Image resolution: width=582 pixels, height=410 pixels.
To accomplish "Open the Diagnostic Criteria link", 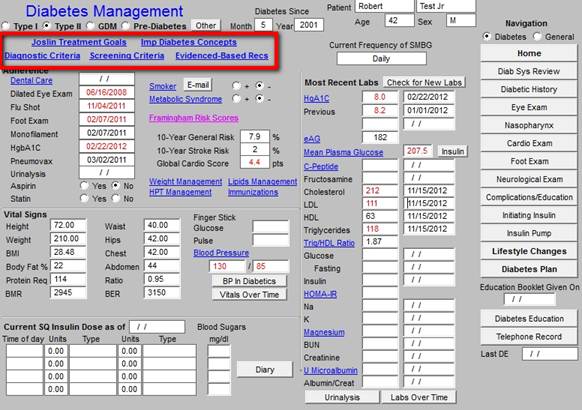I will click(x=42, y=56).
